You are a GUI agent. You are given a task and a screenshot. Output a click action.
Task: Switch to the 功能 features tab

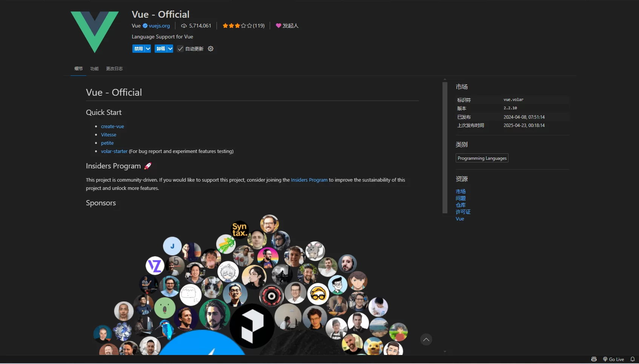tap(94, 69)
